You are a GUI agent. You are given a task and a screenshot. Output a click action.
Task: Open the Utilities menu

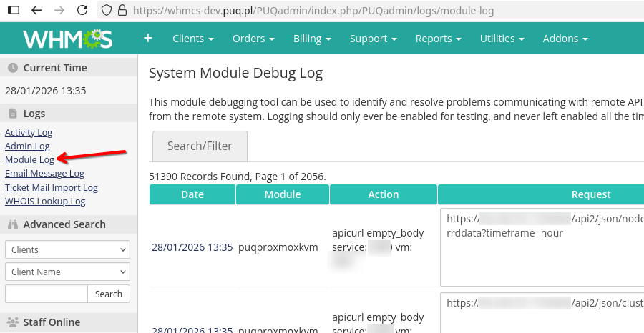[502, 39]
